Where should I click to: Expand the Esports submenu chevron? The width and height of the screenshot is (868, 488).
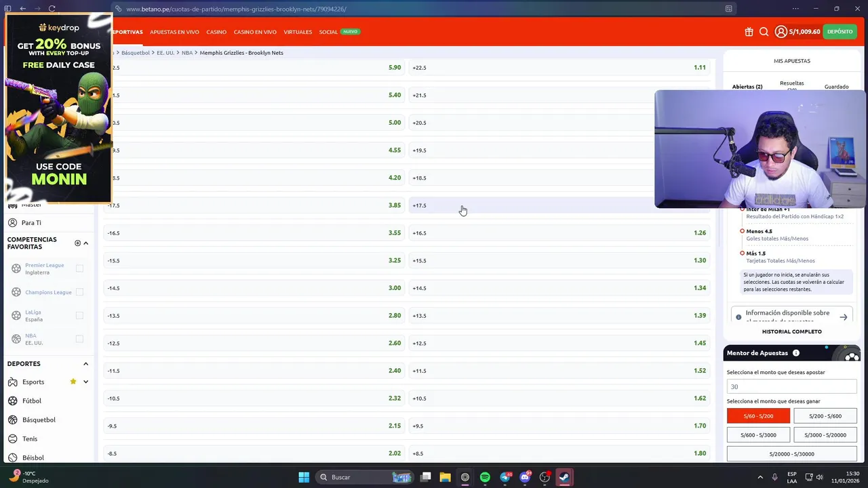pos(85,382)
